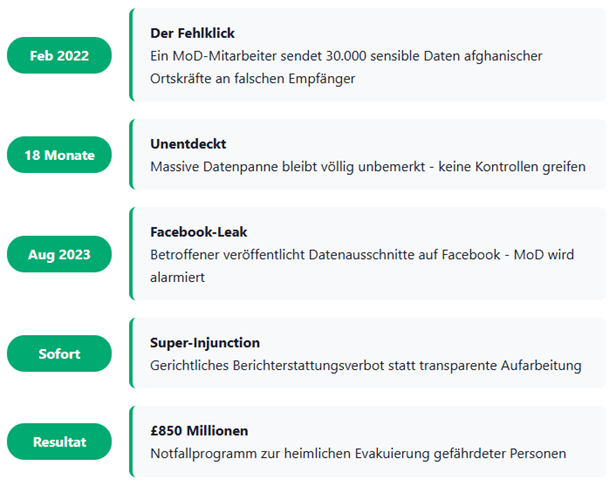Click the Aug 2023 green badge
The image size is (616, 487).
(x=59, y=254)
